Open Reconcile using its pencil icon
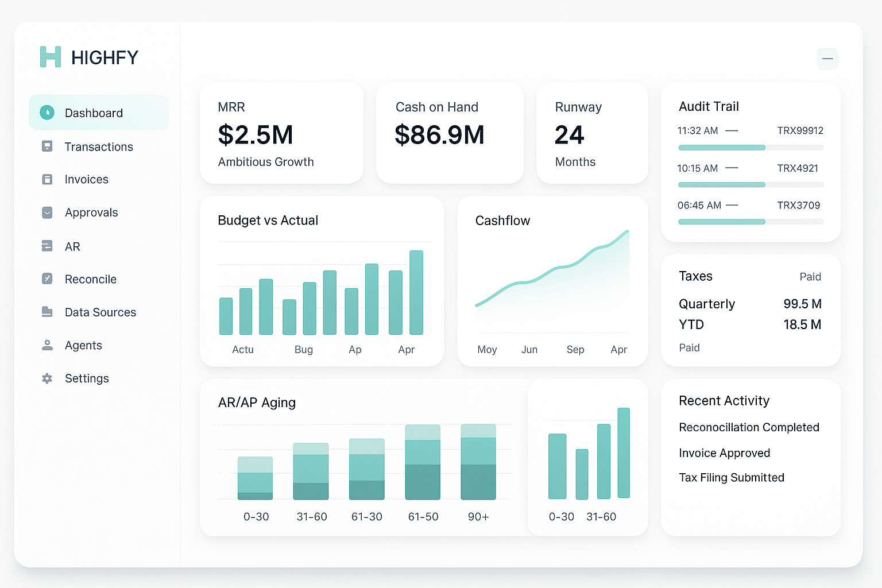The height and width of the screenshot is (588, 882). tap(47, 279)
